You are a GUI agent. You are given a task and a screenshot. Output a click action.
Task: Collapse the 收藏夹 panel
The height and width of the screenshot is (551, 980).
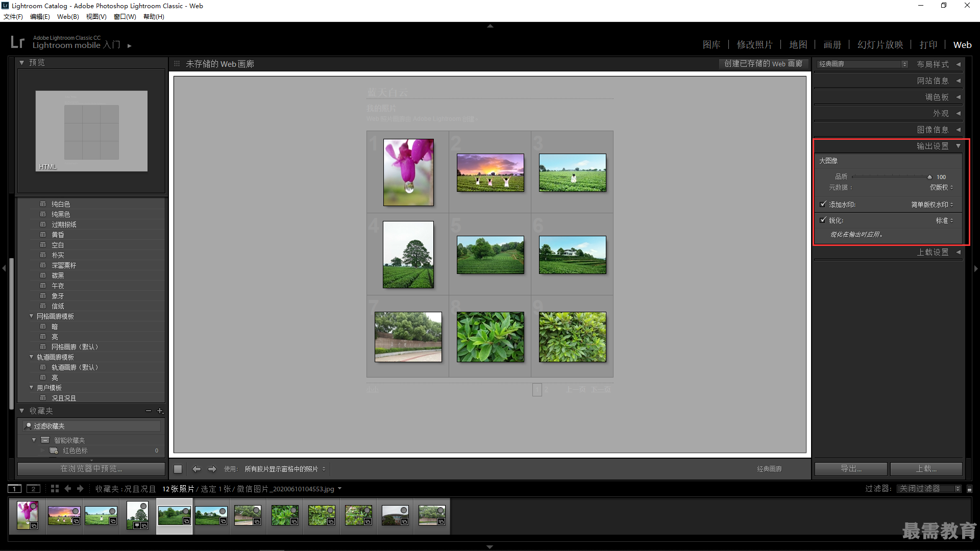point(22,411)
